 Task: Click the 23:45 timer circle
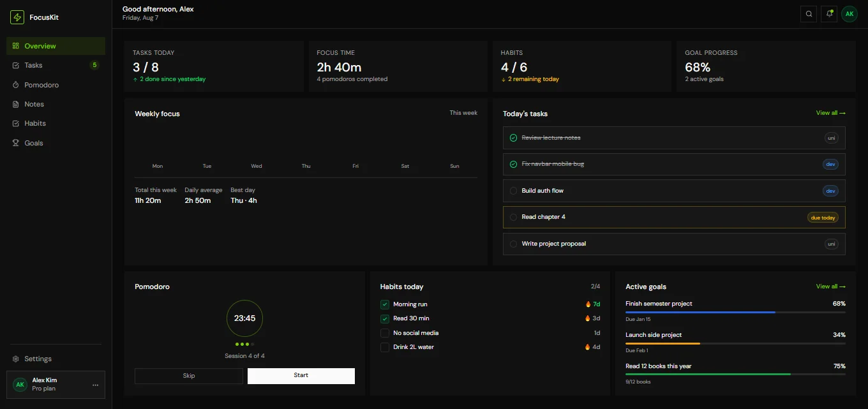click(x=244, y=318)
